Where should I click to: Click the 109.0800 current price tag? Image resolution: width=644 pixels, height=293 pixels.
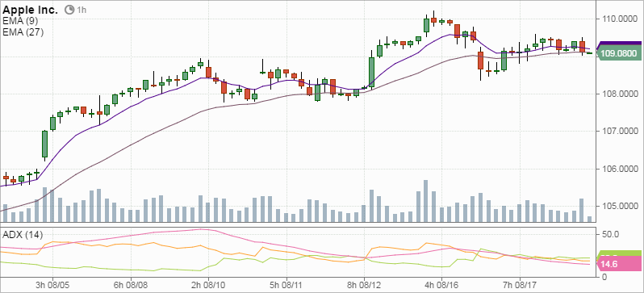(x=619, y=53)
